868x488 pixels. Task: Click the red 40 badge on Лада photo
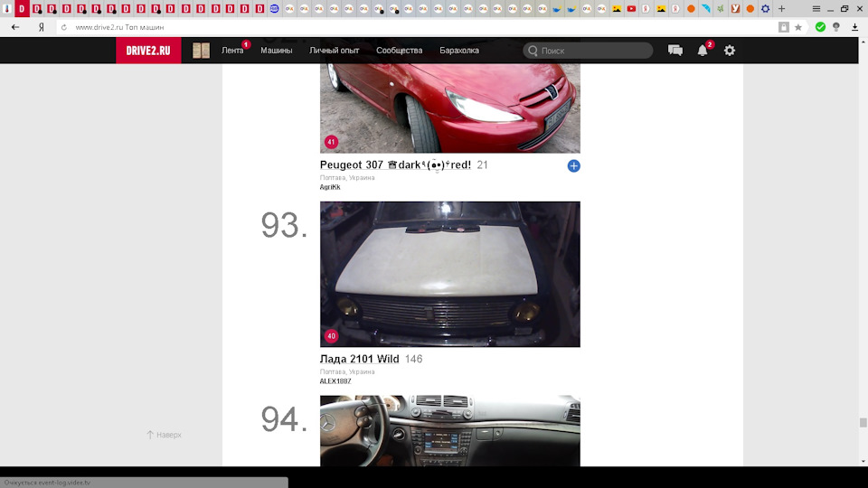pos(331,336)
